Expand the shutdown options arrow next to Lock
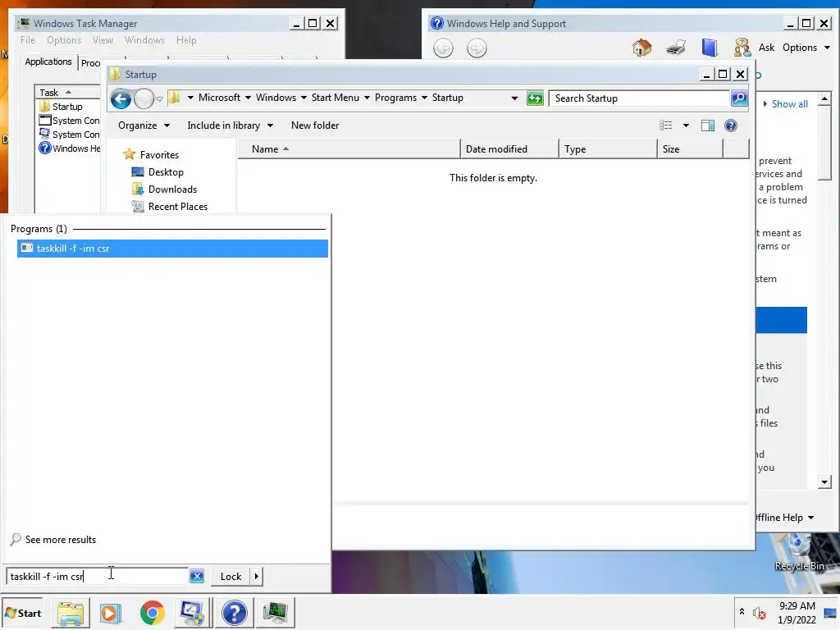Viewport: 840px width, 630px height. pos(257,577)
